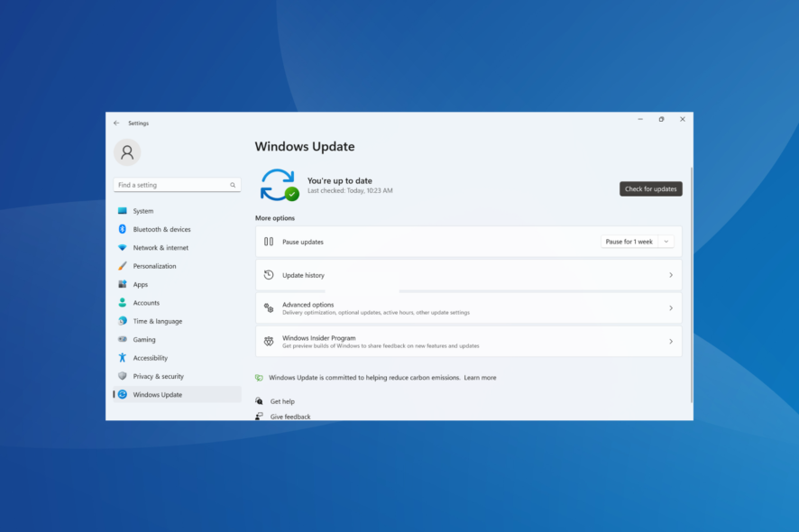
Task: Click the Windows Update sidebar icon
Action: pyautogui.click(x=123, y=394)
